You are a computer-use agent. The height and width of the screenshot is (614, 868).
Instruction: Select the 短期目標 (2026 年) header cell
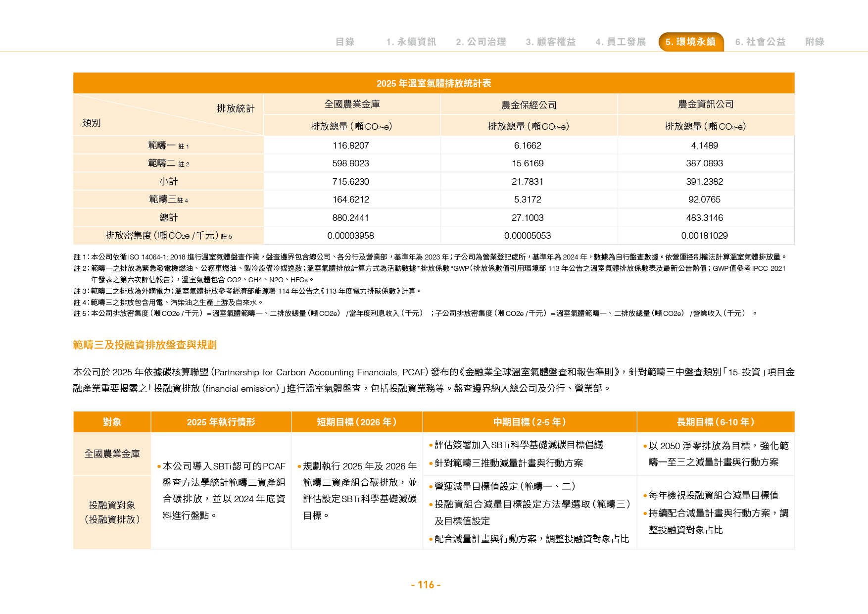tap(357, 422)
